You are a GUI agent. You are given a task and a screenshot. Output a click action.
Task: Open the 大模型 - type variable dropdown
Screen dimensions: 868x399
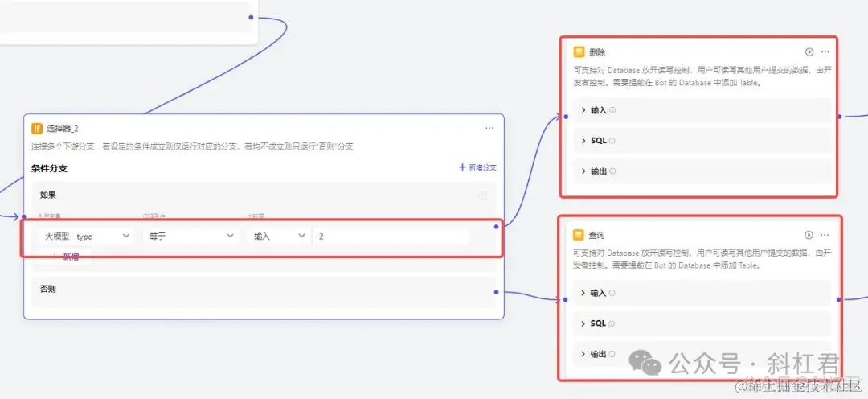[87, 236]
